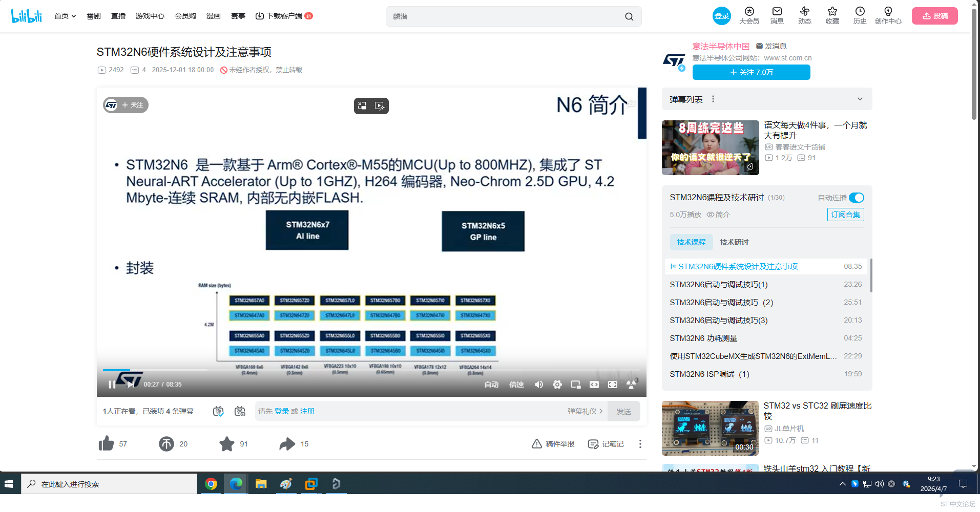This screenshot has height=512, width=980.
Task: Toggle danmaku display on or off
Action: click(218, 411)
